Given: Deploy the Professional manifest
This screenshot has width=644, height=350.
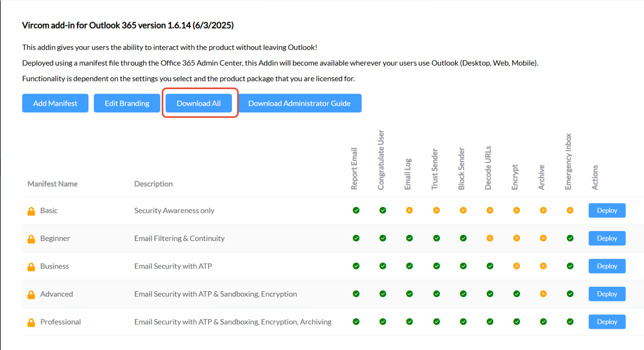Looking at the screenshot, I should (x=607, y=322).
